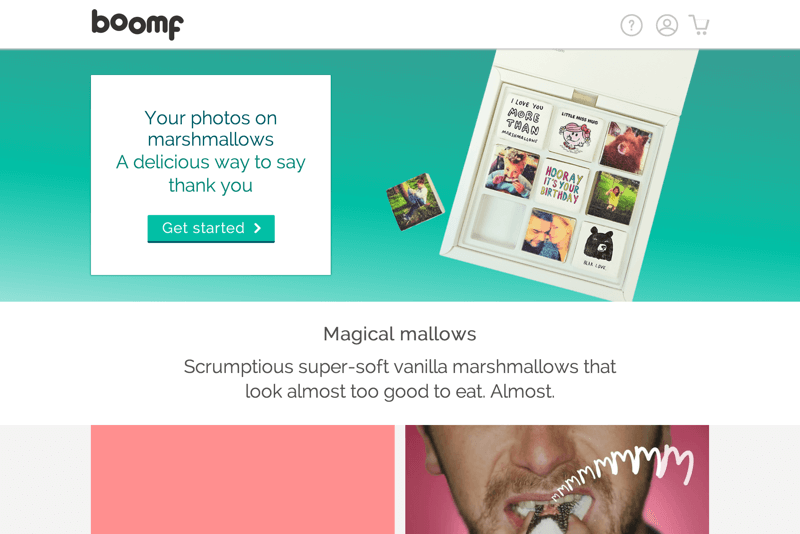Click the Magical mallows heading
The height and width of the screenshot is (534, 800).
pyautogui.click(x=400, y=334)
